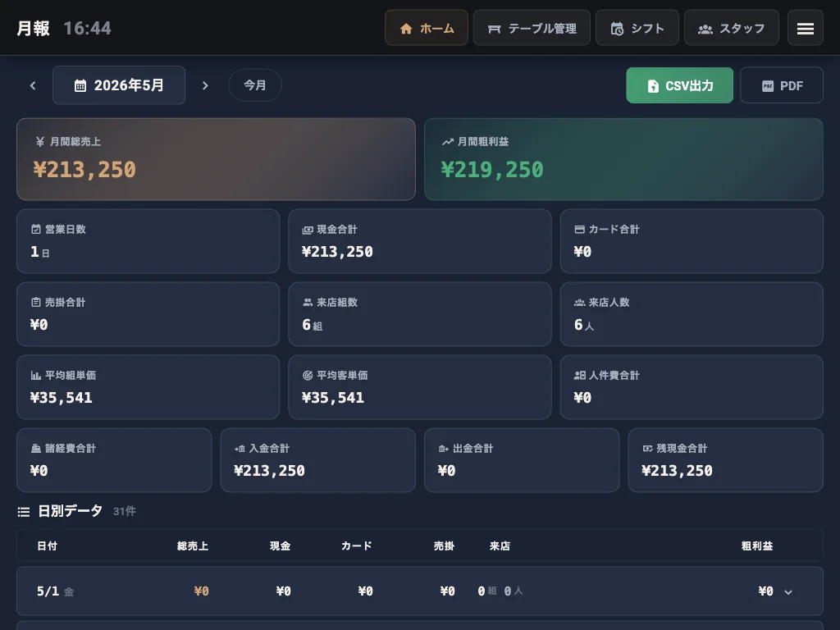Select the 月間粗利益 card
Viewport: 840px width, 630px height.
623,159
